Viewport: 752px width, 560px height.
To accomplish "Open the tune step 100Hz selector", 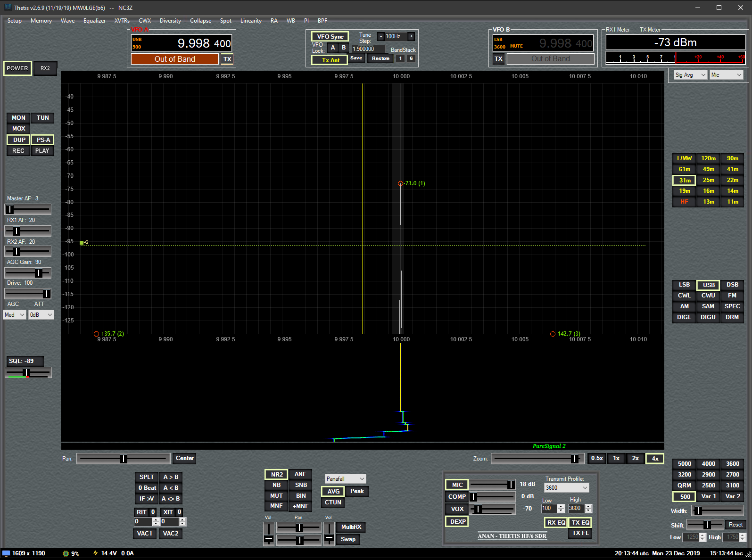I will [x=396, y=36].
